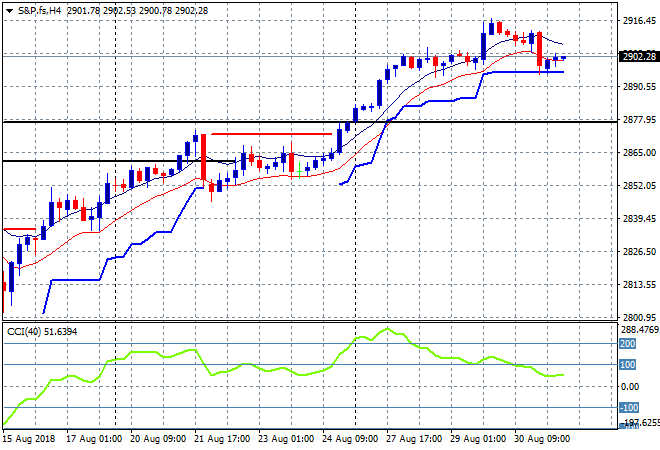Click the 2813.55 price axis label
Screen dimensions: 660x450
pos(639,285)
